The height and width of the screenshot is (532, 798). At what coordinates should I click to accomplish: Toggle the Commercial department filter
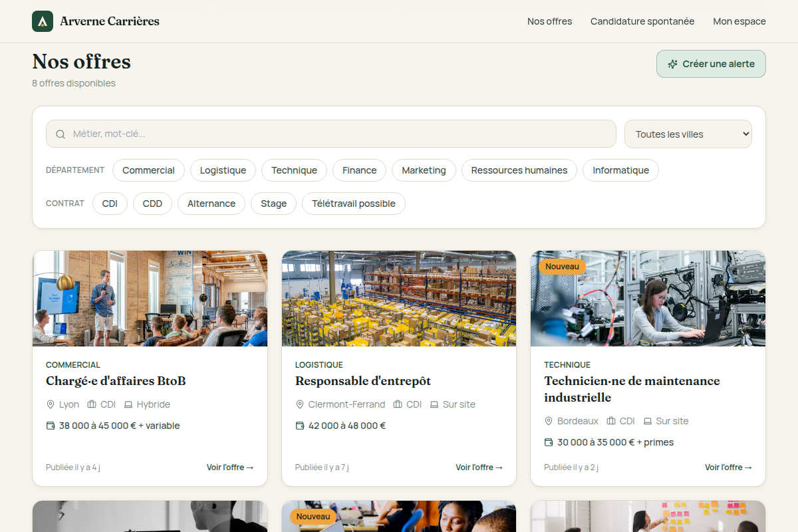coord(148,170)
